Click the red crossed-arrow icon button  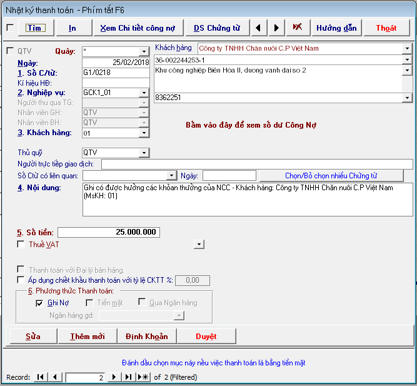297,28
